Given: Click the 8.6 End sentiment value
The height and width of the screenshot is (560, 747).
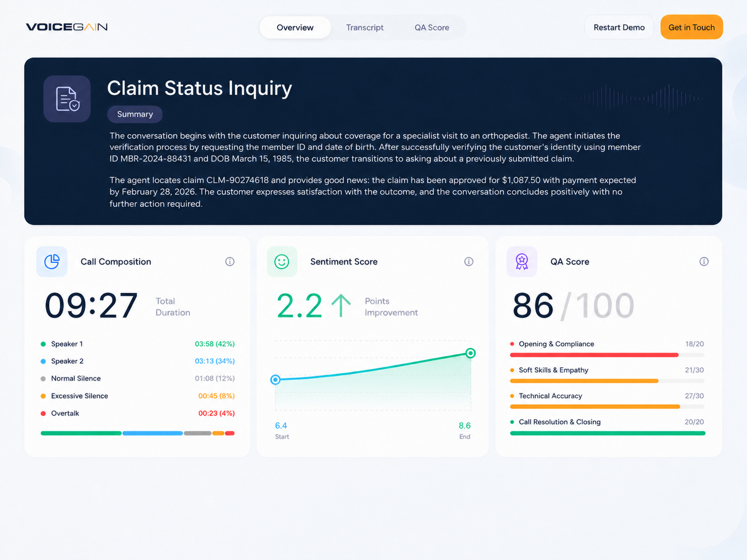Looking at the screenshot, I should (464, 426).
